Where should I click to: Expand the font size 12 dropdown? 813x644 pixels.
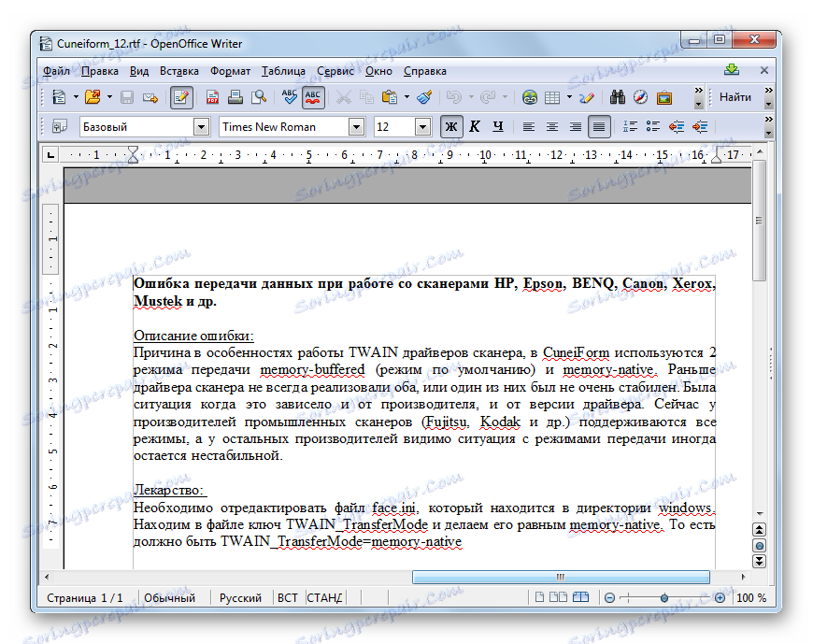point(423,126)
